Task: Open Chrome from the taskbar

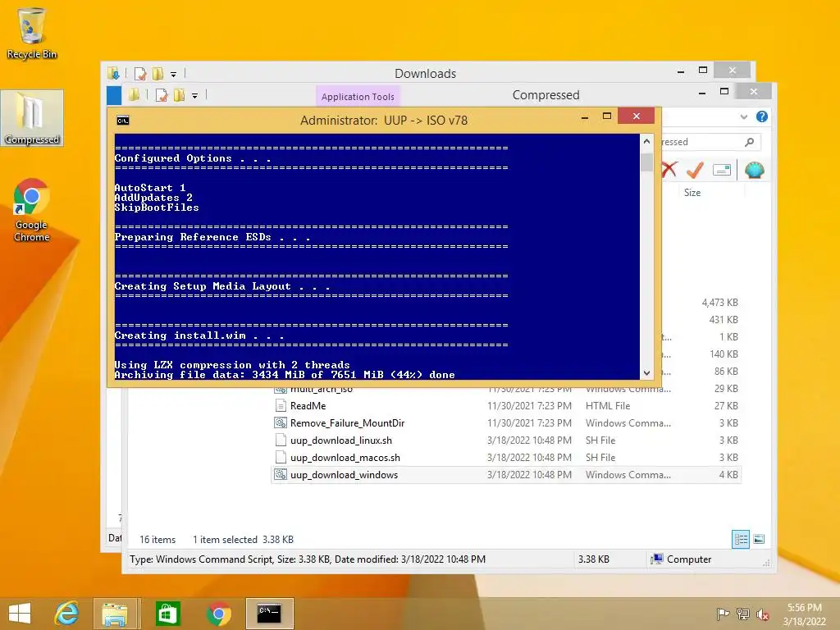Action: (218, 614)
